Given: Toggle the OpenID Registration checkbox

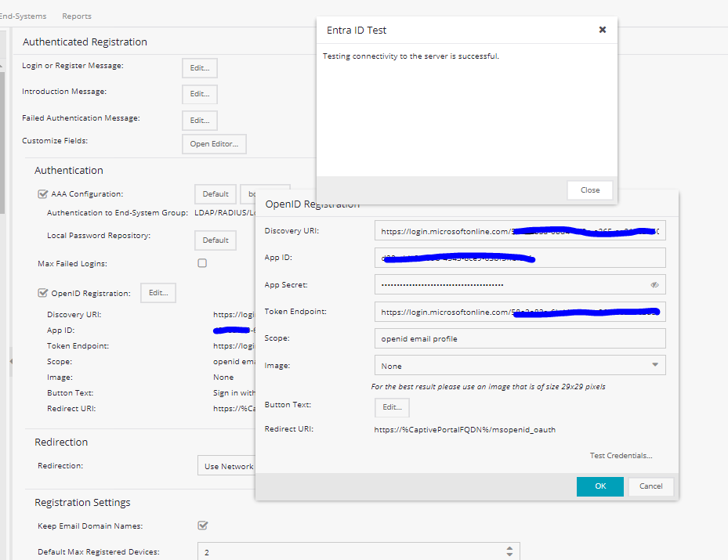Looking at the screenshot, I should pos(43,294).
